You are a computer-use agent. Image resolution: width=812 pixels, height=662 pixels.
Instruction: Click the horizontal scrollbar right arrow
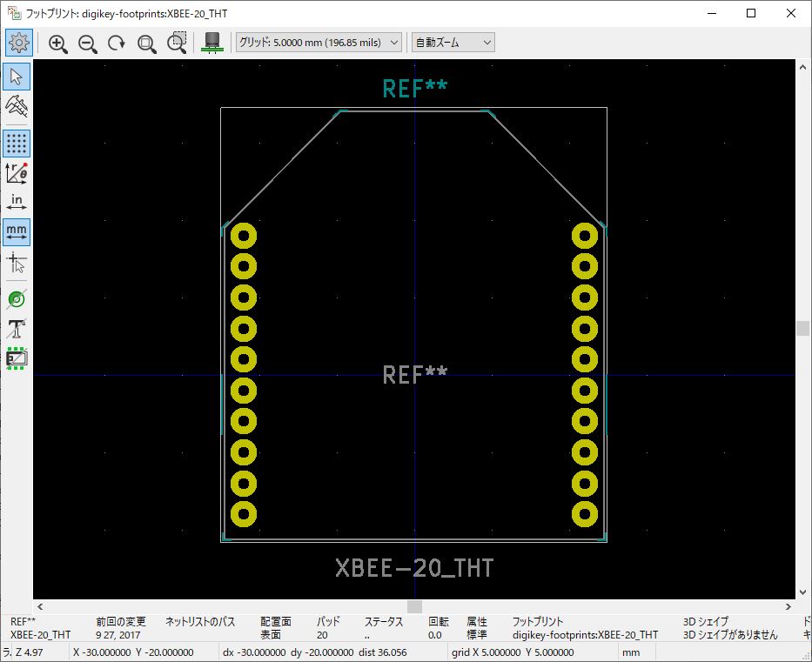tap(789, 606)
